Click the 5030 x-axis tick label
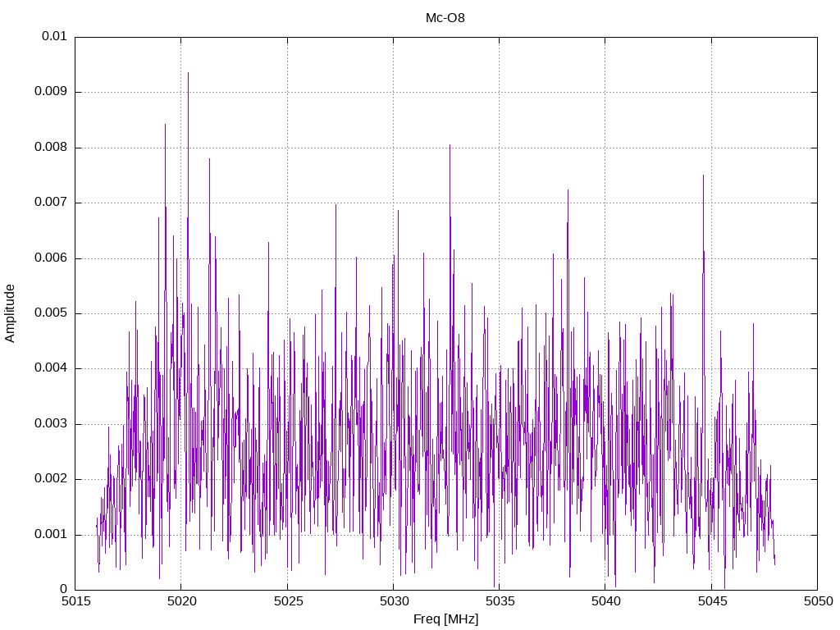The height and width of the screenshot is (630, 840). coord(395,601)
